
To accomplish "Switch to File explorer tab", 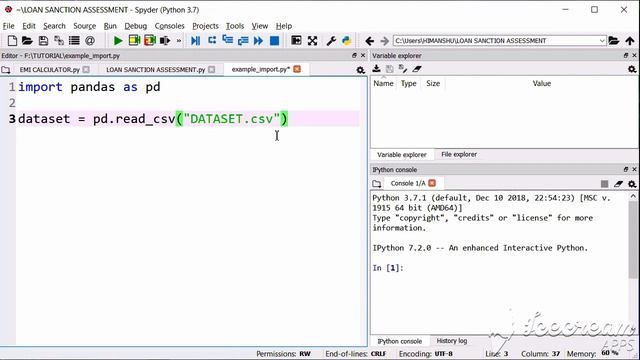I will (459, 154).
